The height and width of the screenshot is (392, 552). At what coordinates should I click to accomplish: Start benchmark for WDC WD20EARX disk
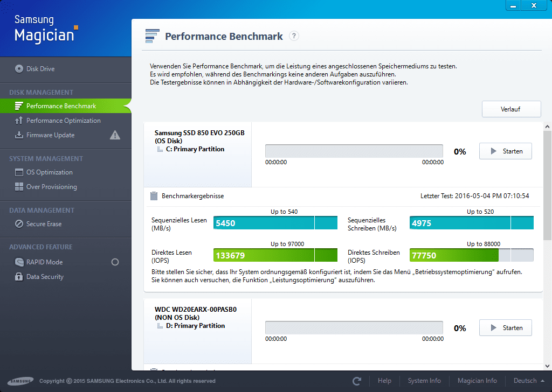pos(505,328)
